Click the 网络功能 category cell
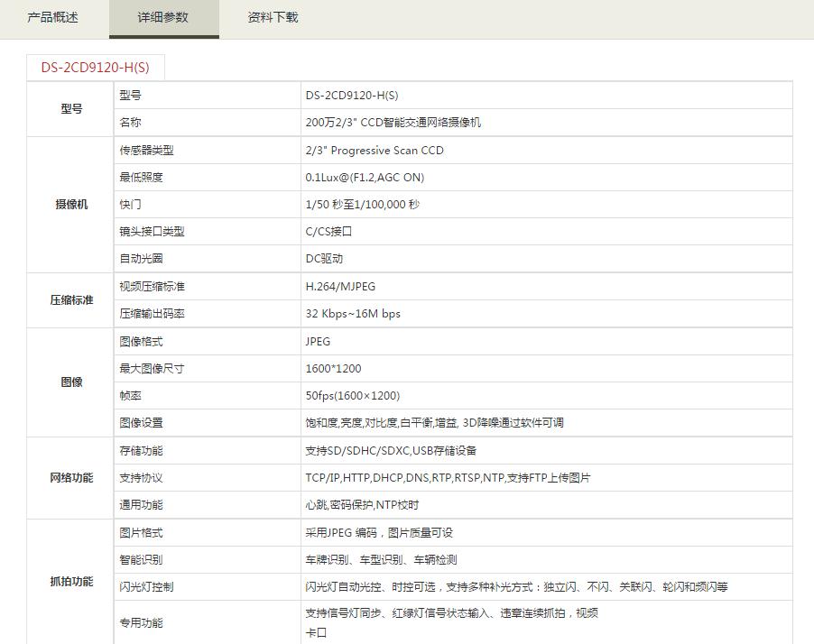Screen dimensions: 814x644 [x=71, y=478]
